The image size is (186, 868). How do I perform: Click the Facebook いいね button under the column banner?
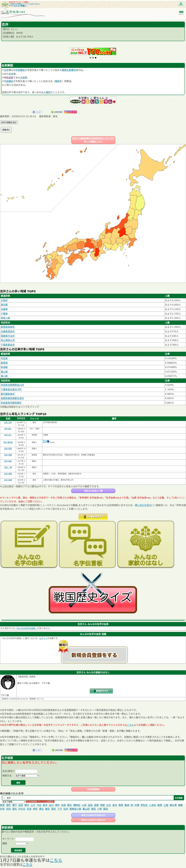pyautogui.click(x=37, y=112)
